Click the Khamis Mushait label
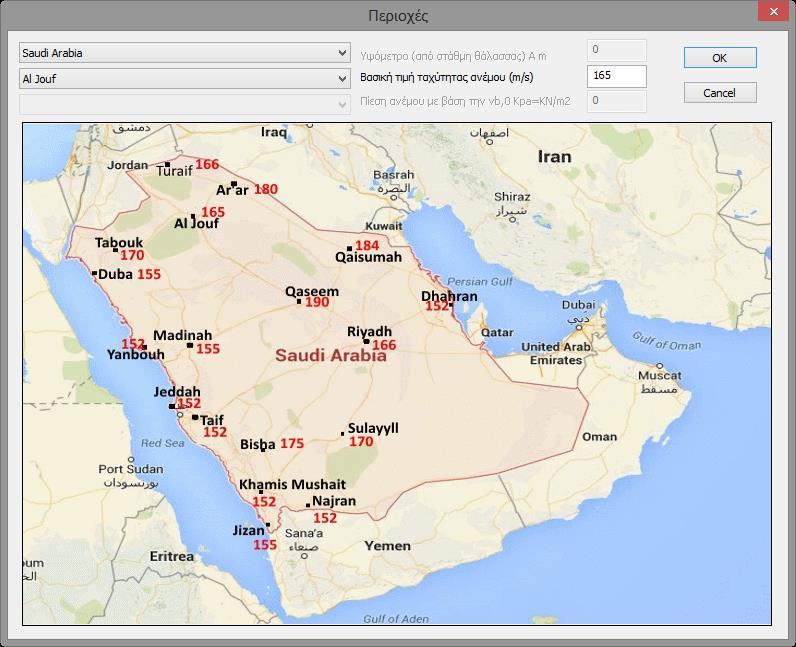The height and width of the screenshot is (647, 796). [x=292, y=484]
